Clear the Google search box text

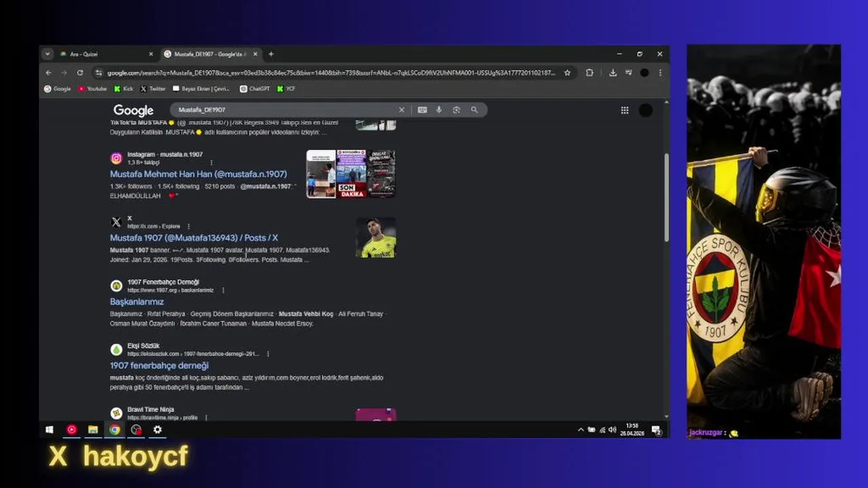(401, 110)
